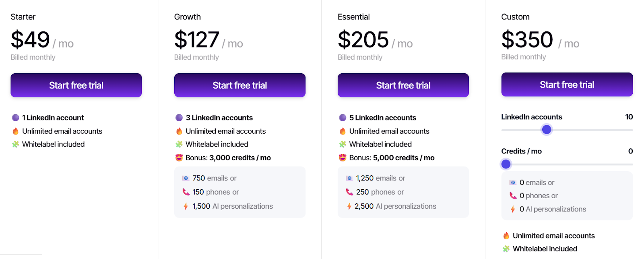The height and width of the screenshot is (259, 644).
Task: Click email icon beside 750 emails
Action: coord(186,178)
